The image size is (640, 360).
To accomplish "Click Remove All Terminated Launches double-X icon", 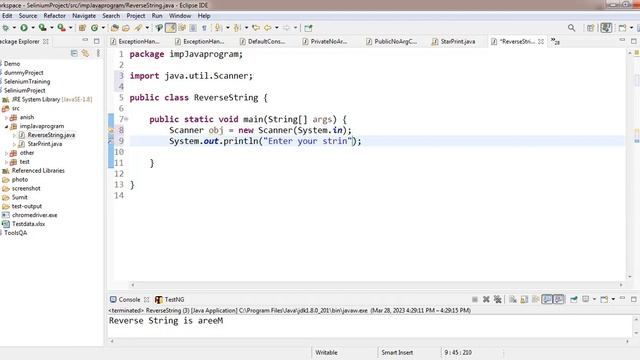I will click(x=497, y=299).
